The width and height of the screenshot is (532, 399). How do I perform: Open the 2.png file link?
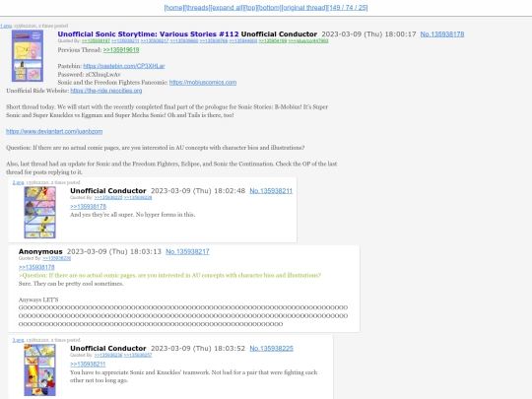tap(18, 182)
